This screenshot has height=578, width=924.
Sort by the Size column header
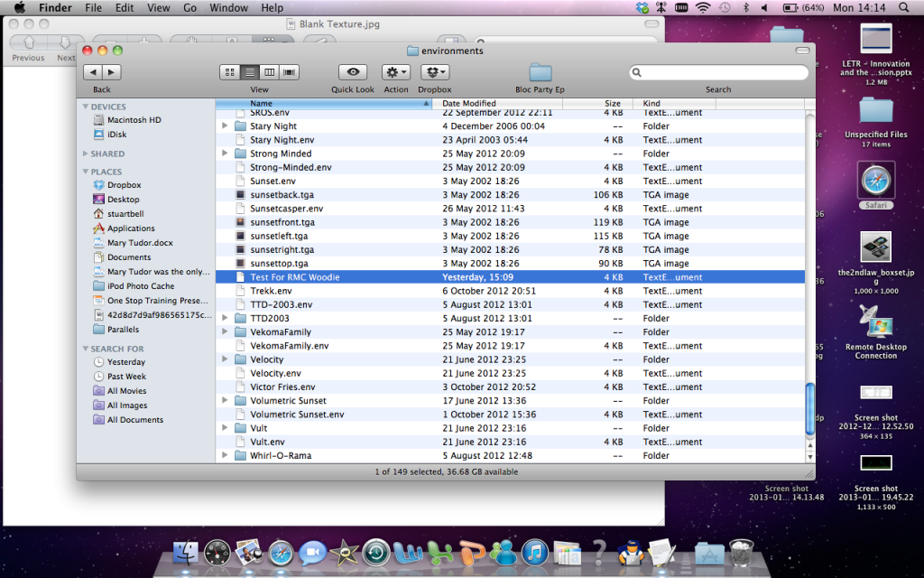pyautogui.click(x=597, y=103)
